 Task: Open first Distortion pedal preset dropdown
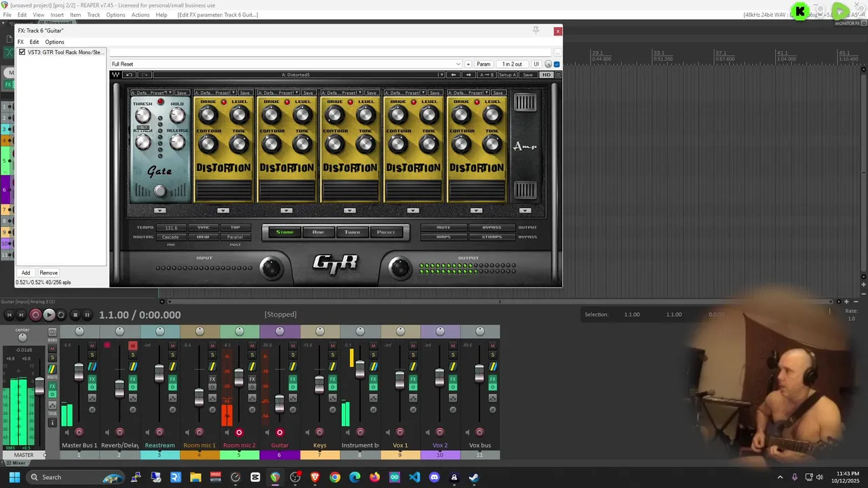coord(216,93)
